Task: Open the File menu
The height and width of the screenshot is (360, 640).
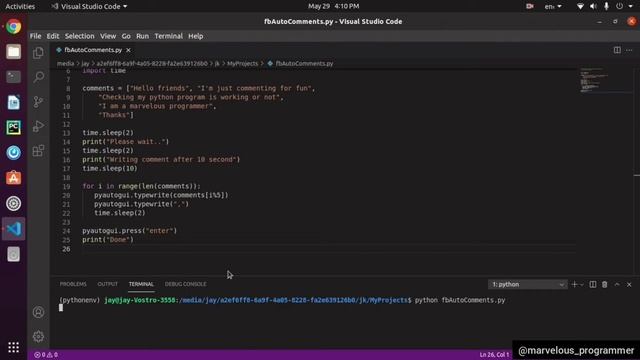Action: click(36, 36)
